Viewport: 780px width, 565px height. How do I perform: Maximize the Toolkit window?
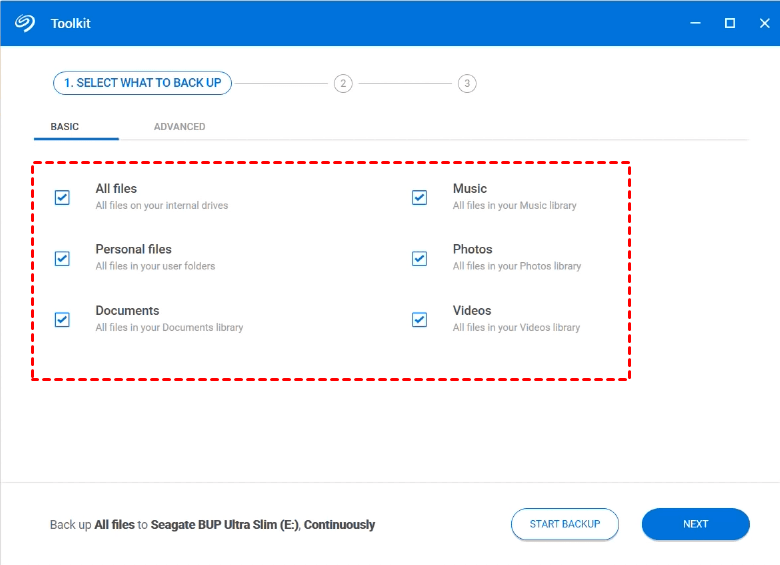(x=730, y=22)
